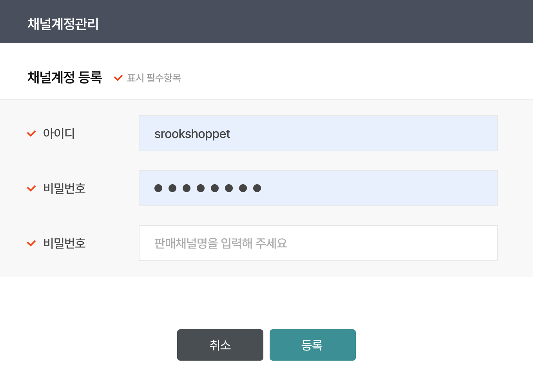
Task: Click the red check icon beside 아이디
Action: click(x=31, y=134)
